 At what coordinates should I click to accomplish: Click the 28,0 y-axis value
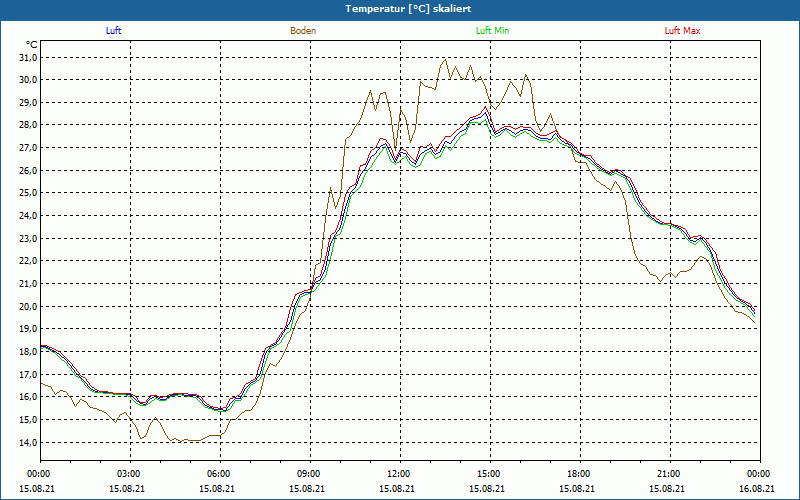28,125
